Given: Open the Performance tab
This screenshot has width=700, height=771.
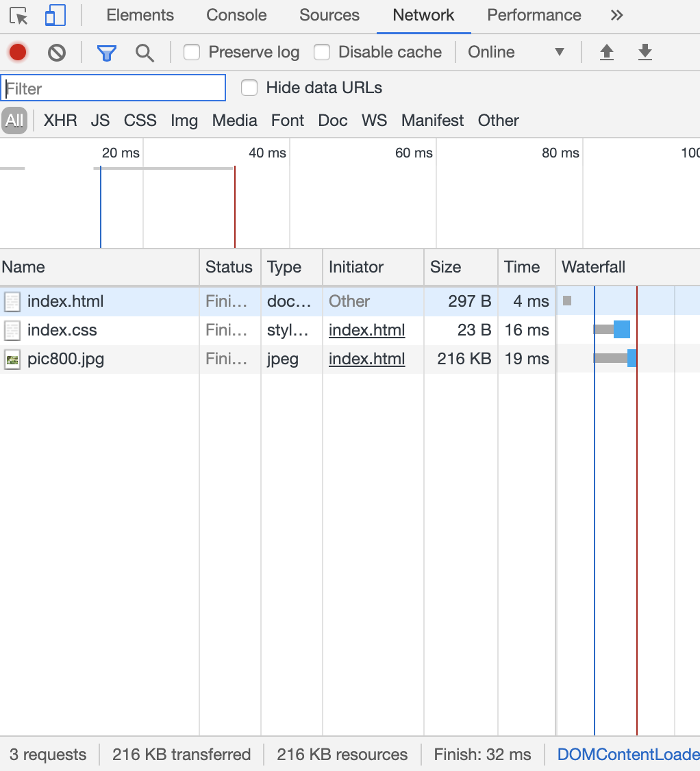Looking at the screenshot, I should tap(534, 15).
